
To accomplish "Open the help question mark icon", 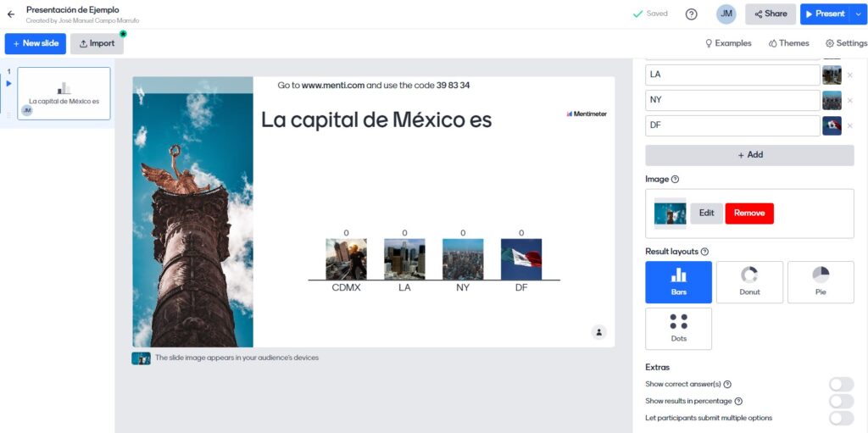I will [691, 14].
